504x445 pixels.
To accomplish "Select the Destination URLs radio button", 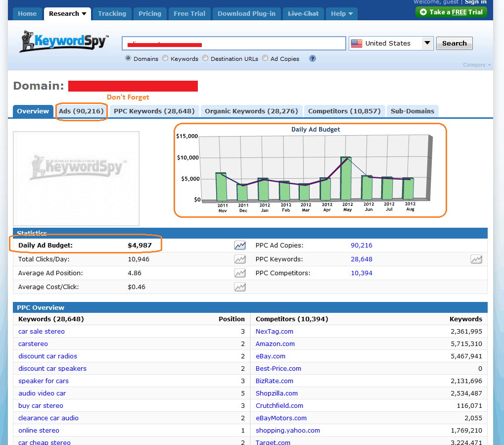I will [x=205, y=58].
